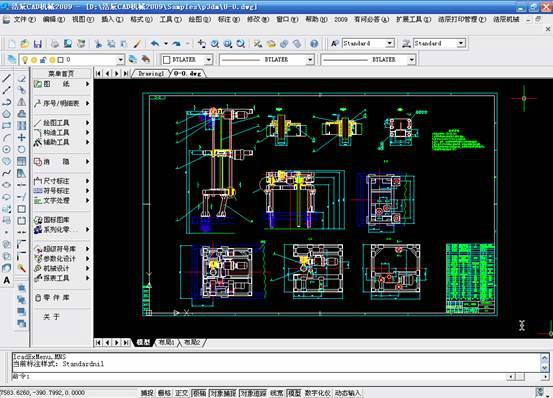Click 菜单首页 header in side panel

pyautogui.click(x=61, y=74)
